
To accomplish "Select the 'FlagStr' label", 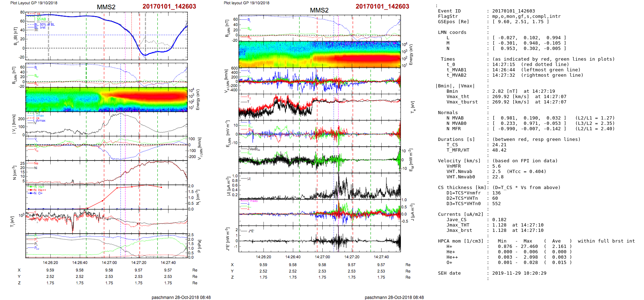I will [x=448, y=16].
